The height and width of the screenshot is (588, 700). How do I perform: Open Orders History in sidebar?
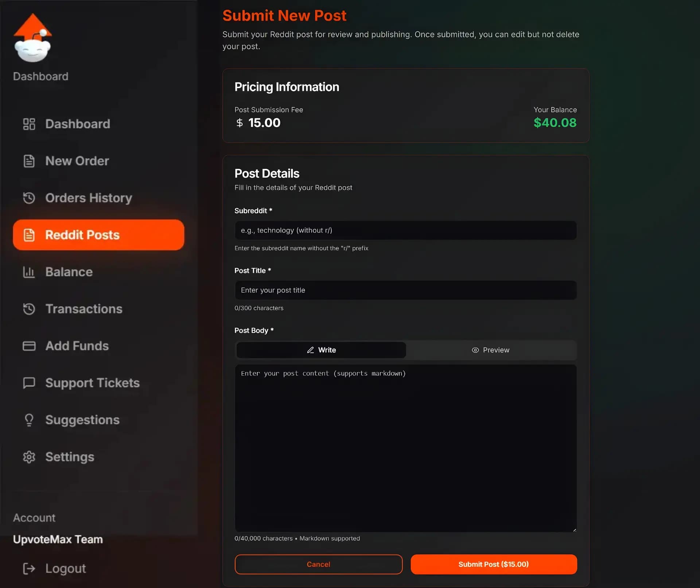click(x=98, y=198)
